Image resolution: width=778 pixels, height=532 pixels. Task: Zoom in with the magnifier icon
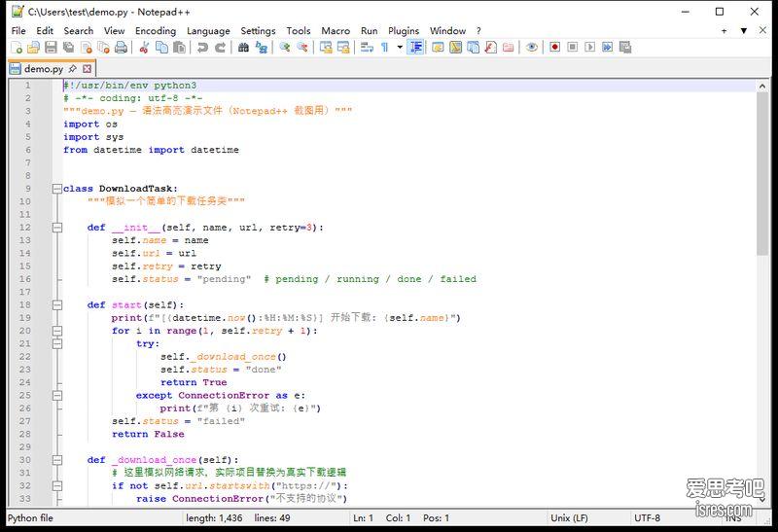[x=284, y=47]
